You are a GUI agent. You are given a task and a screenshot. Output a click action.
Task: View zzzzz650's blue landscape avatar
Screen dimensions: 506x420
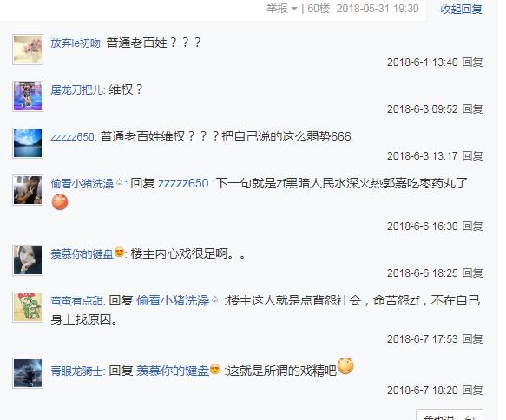click(x=28, y=143)
